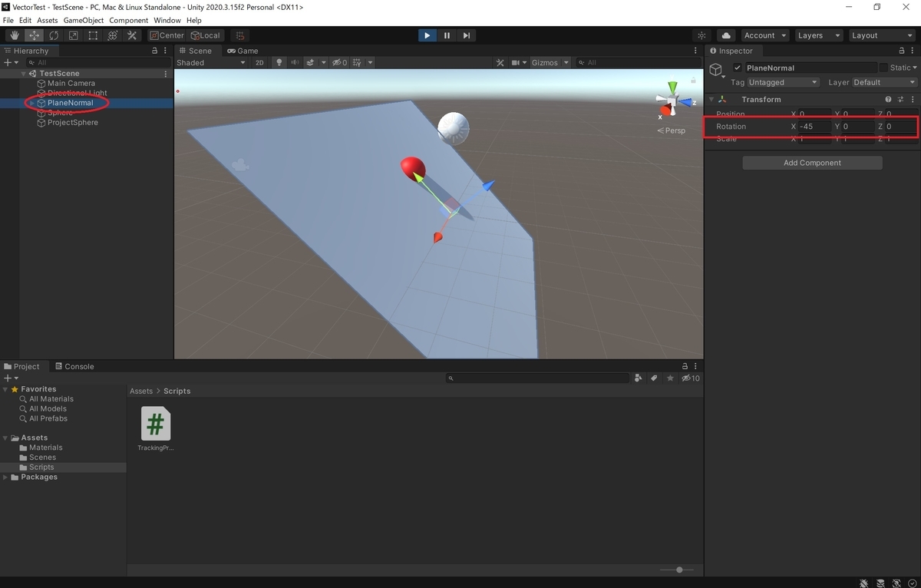Screen dimensions: 921x588
Task: Open scene component tools icon
Action: coord(500,62)
